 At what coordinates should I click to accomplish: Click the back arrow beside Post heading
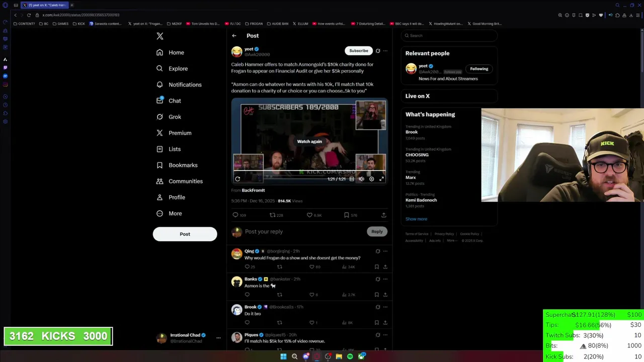click(234, 36)
